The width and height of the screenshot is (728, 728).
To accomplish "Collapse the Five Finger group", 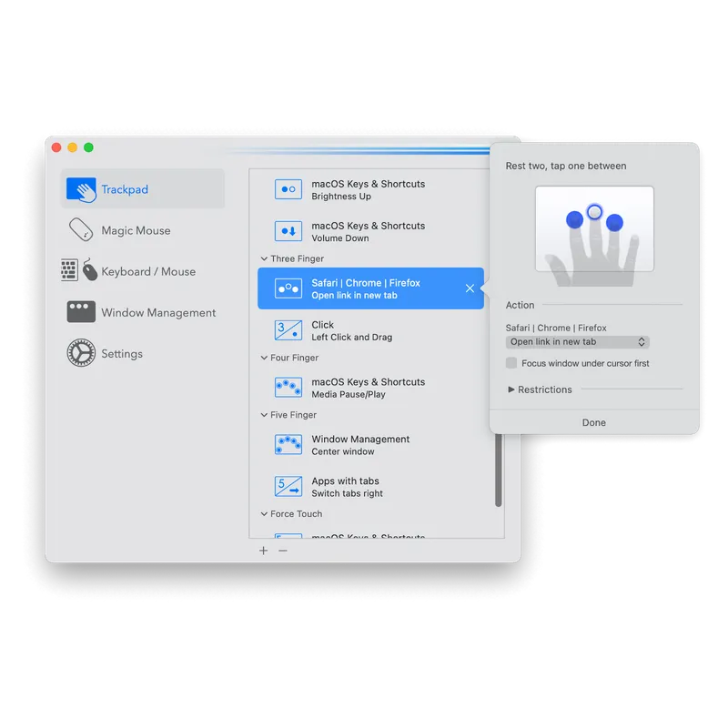I will tap(264, 415).
